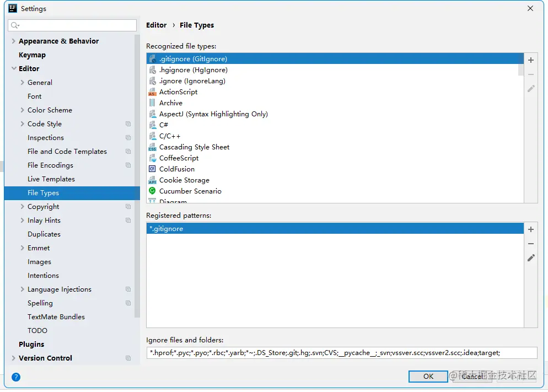
Task: Open the Keymap settings page
Action: [32, 55]
